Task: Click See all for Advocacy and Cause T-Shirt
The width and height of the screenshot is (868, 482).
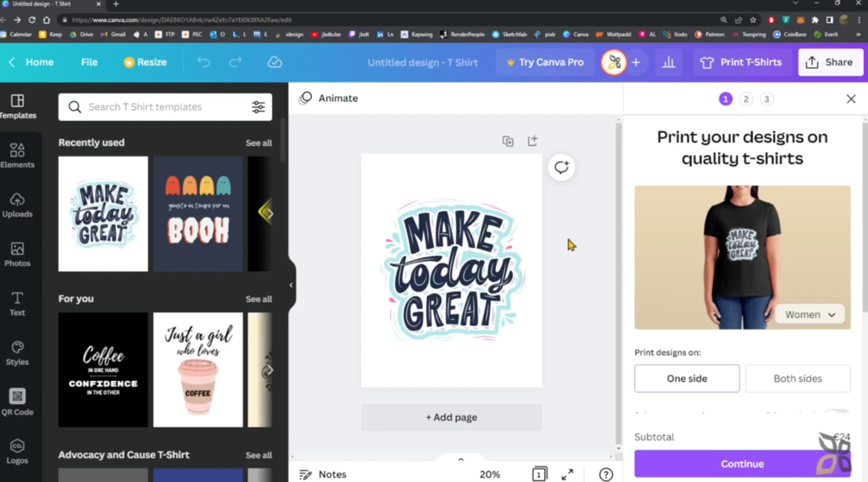Action: [259, 455]
